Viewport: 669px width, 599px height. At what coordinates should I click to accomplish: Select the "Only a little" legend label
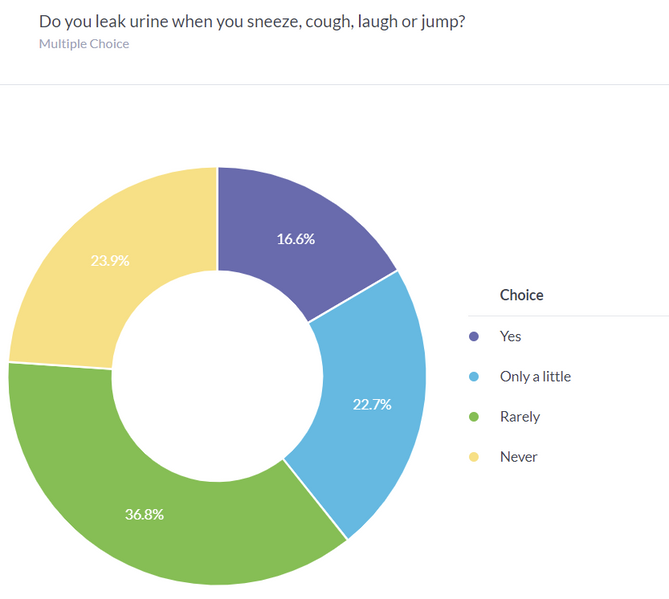(x=535, y=377)
